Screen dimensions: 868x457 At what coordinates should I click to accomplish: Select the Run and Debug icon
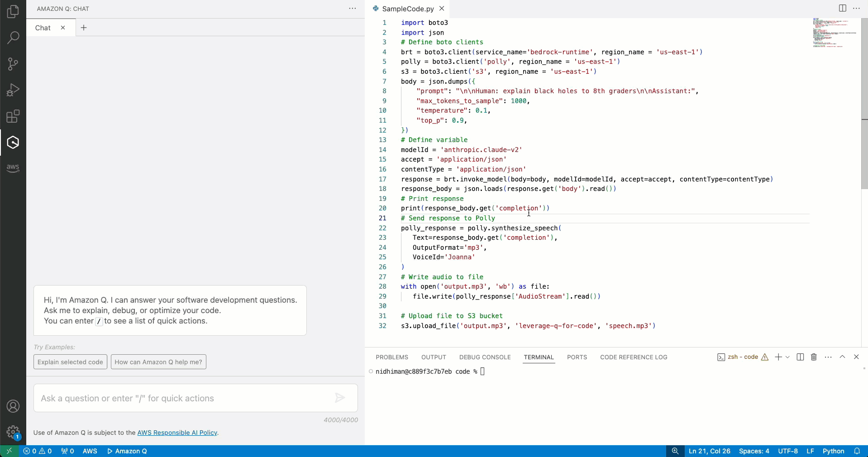pos(13,90)
